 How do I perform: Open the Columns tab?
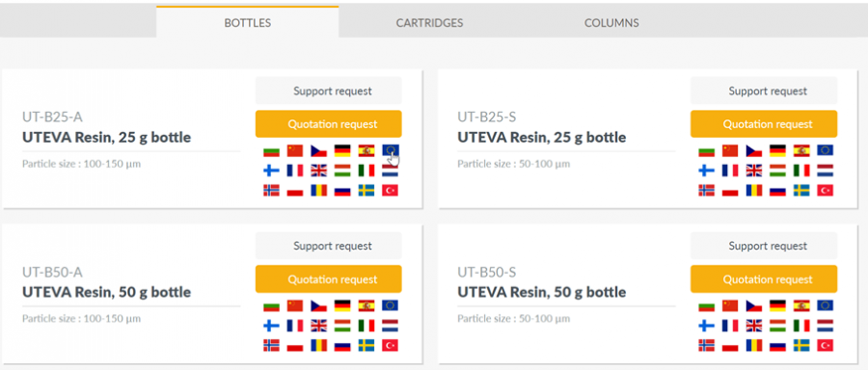pyautogui.click(x=611, y=23)
